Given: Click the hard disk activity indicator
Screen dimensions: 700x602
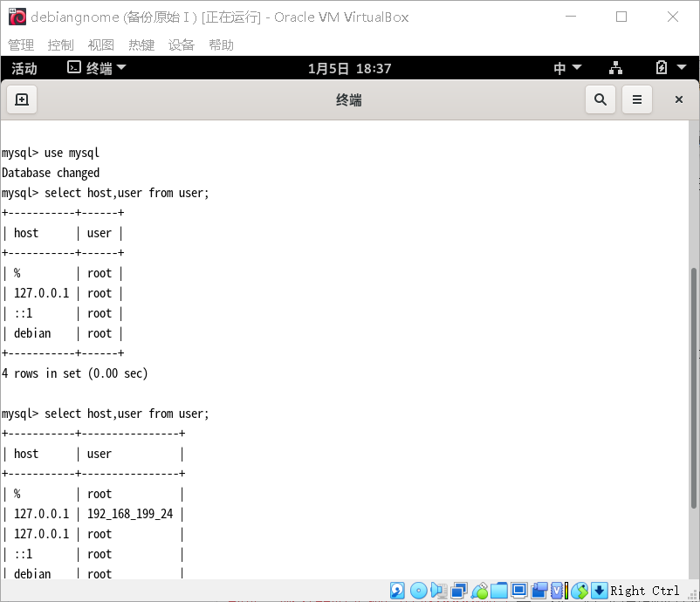Looking at the screenshot, I should coord(397,591).
